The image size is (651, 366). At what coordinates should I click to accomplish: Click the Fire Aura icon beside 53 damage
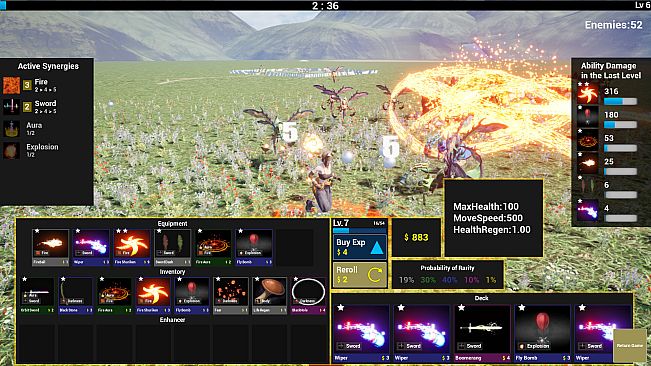click(x=588, y=140)
